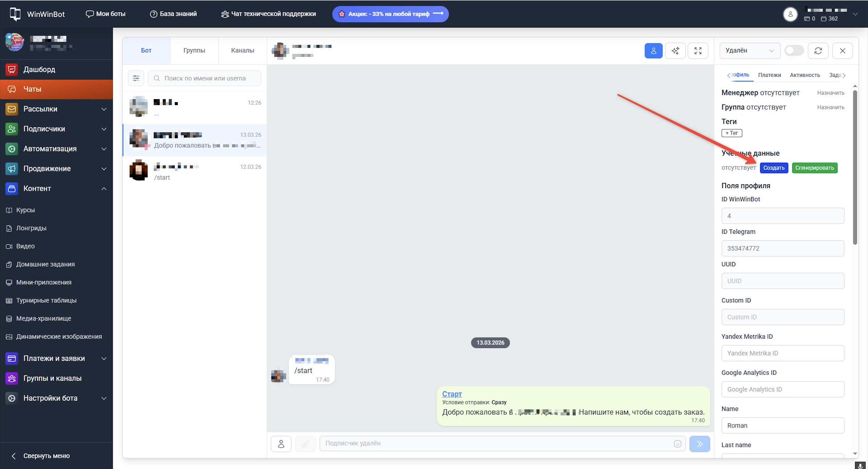Toggle the switch next to Удалён dropdown
The image size is (868, 469).
(x=794, y=51)
